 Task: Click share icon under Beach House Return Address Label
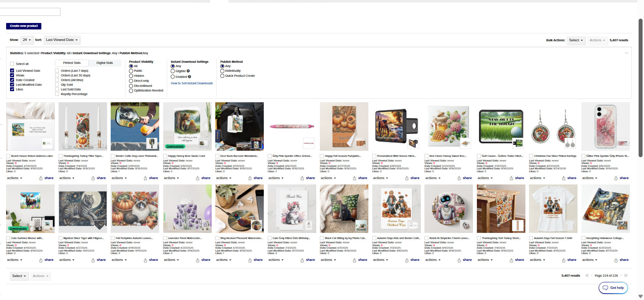[41, 178]
